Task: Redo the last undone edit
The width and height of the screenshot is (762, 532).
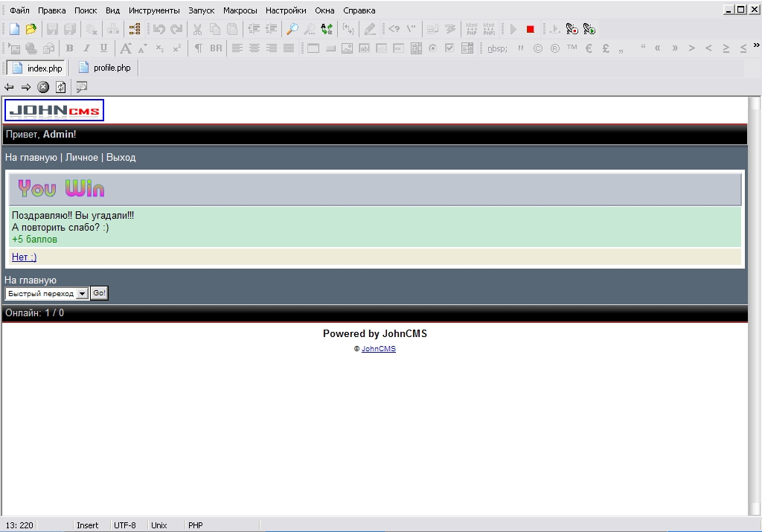Action: (176, 29)
